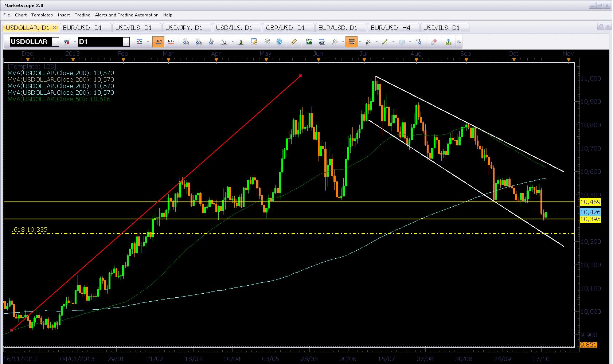Viewport: 613px width, 364px height.
Task: Expand the fan lines dropdown arrow
Action: pyautogui.click(x=376, y=42)
